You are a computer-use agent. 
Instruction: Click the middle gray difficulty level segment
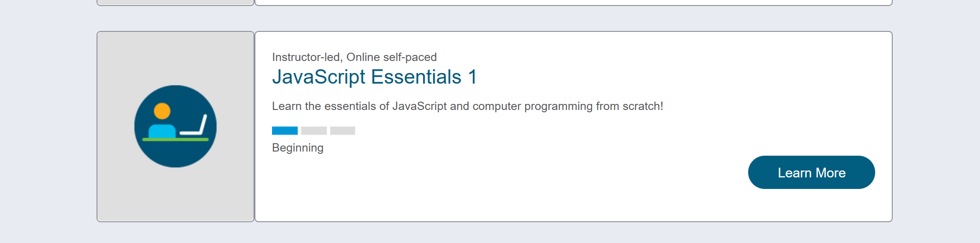pos(314,131)
